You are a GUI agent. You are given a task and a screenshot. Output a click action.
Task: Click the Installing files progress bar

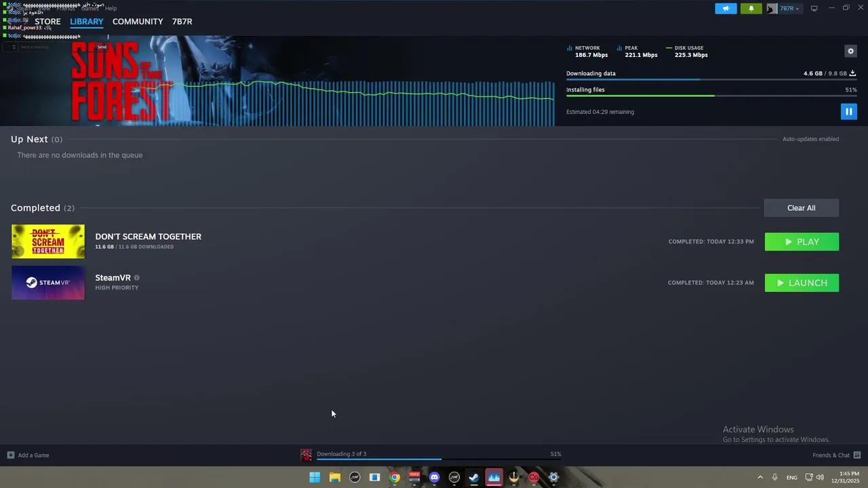[x=711, y=96]
